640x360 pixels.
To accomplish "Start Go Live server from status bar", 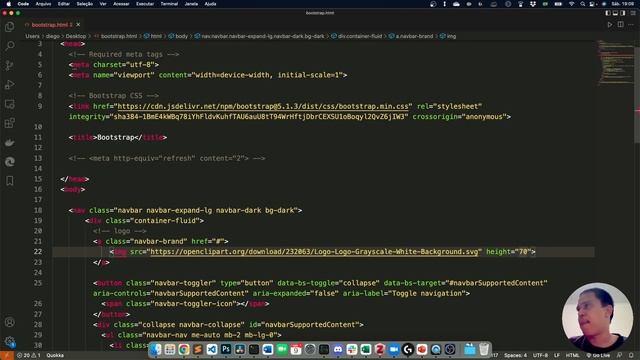I will [598, 356].
